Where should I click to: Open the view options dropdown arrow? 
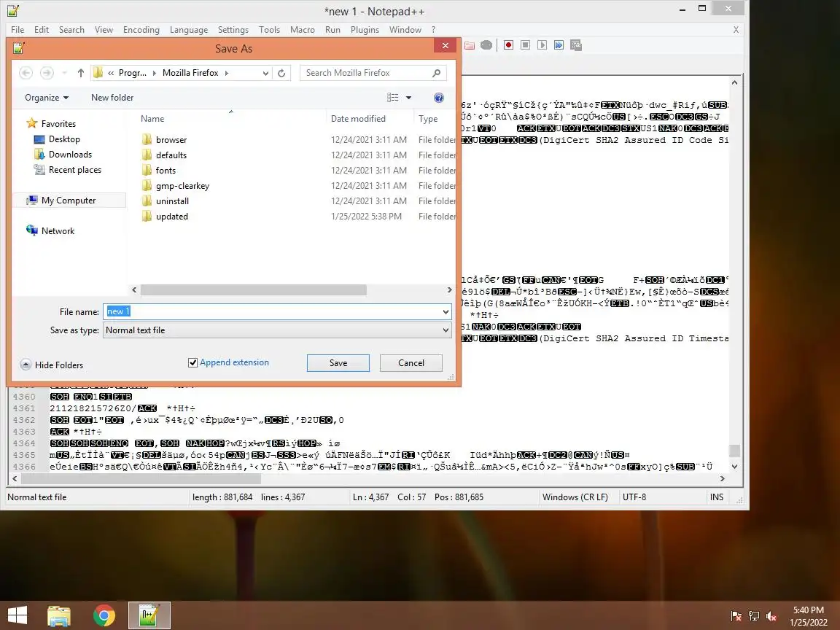click(x=409, y=98)
